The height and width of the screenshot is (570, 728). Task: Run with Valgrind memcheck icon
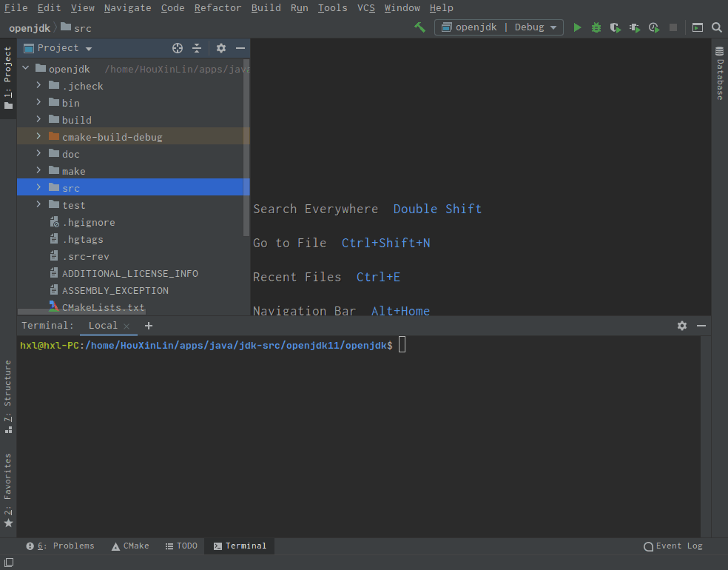click(635, 27)
